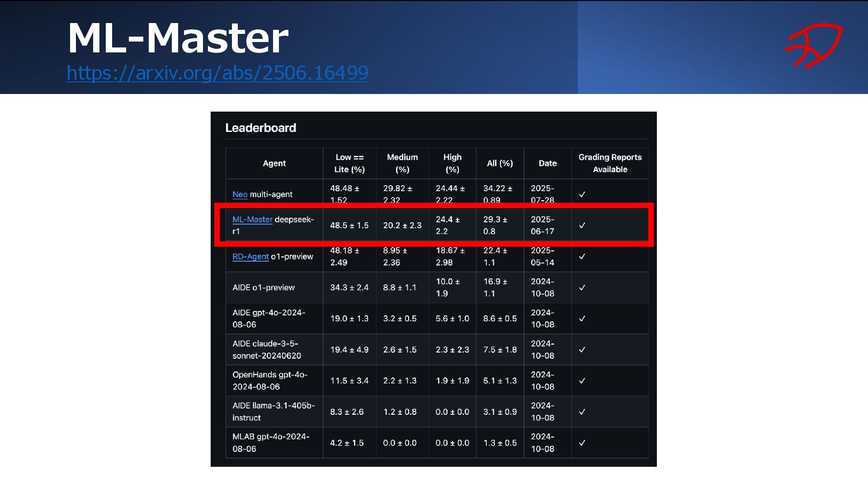Select the 29.3 ± 0.8 cell
Viewport: 868px width, 488px height.
pos(500,225)
